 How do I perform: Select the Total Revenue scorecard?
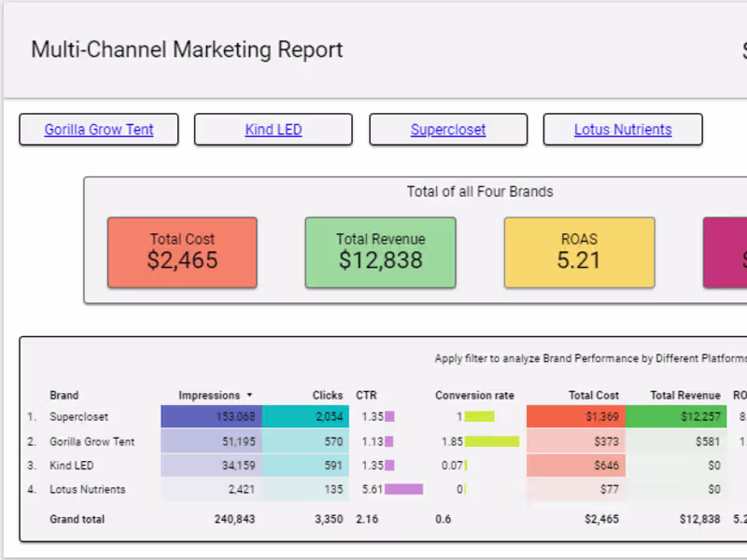381,252
